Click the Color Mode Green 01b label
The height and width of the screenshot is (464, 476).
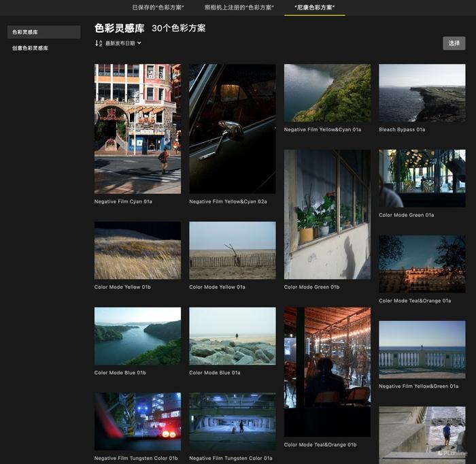click(311, 287)
